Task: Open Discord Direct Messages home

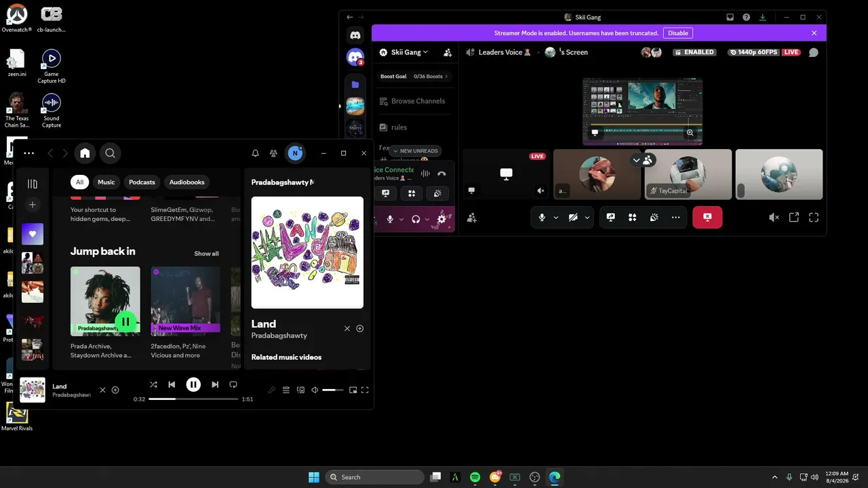Action: point(355,35)
